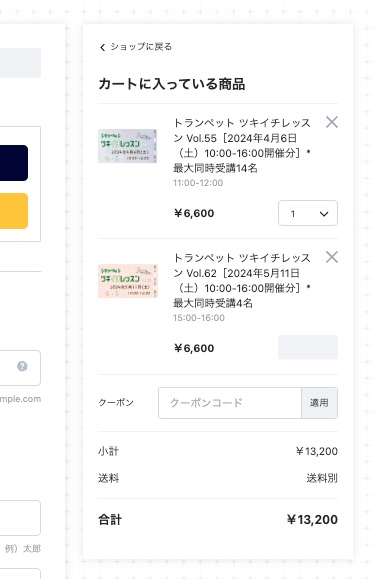Apply the coupon with 適用 button
The image size is (375, 579).
[x=319, y=403]
